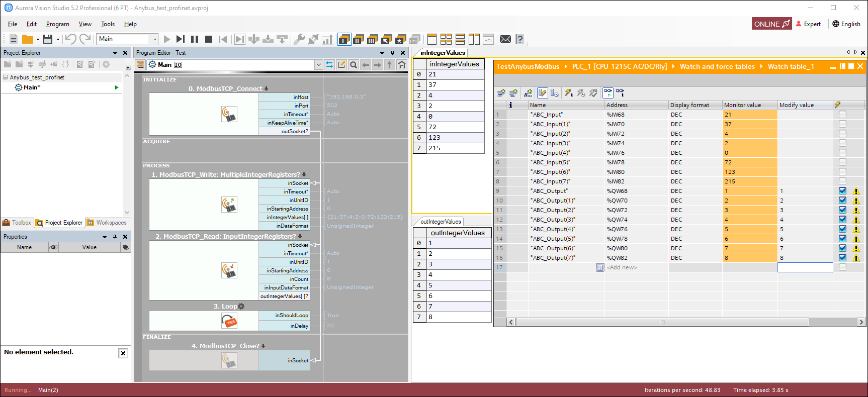Uncheck the ABC_Output modify checkbox
This screenshot has height=397, width=868.
tap(842, 191)
